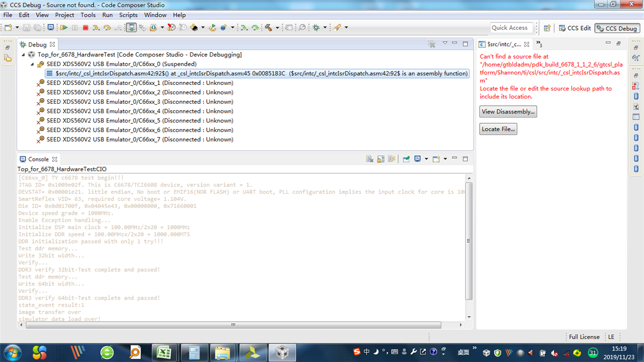Click the Suspend pause toolbar button
Screen dimensions: 644x362
(x=75, y=27)
